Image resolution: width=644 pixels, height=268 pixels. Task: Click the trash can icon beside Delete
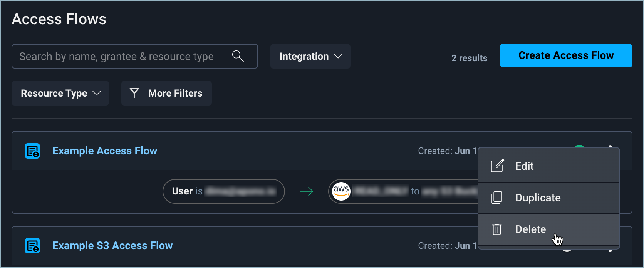click(x=497, y=229)
